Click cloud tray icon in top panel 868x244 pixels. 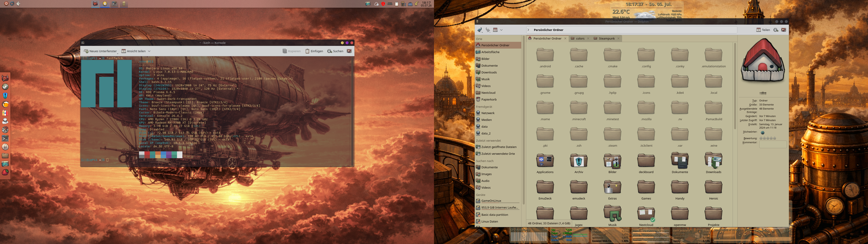[376, 4]
